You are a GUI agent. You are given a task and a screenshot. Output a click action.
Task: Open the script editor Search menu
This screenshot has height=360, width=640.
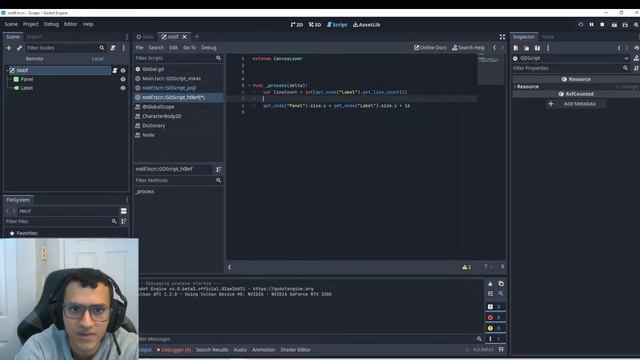[x=156, y=47]
